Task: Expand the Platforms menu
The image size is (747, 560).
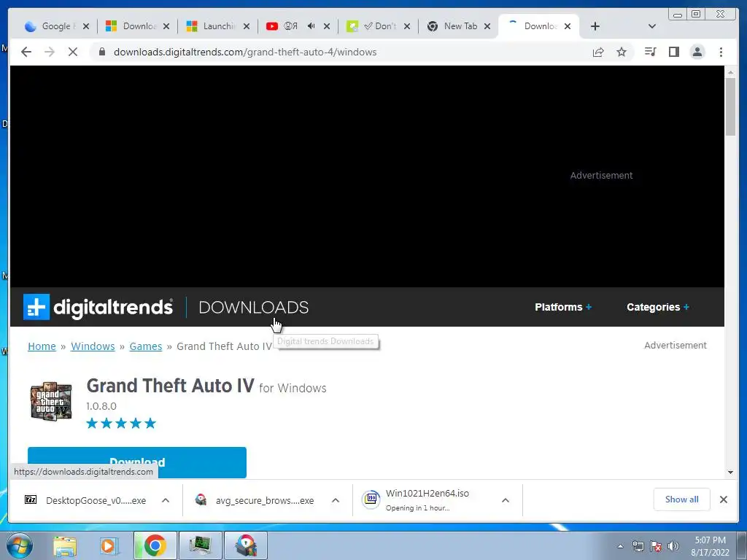Action: coord(563,307)
